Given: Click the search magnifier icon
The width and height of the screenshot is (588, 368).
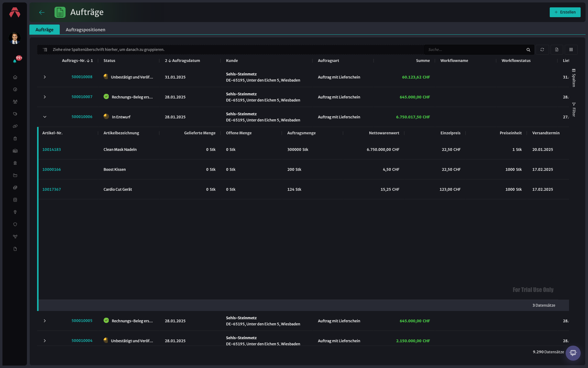Looking at the screenshot, I should (x=528, y=50).
